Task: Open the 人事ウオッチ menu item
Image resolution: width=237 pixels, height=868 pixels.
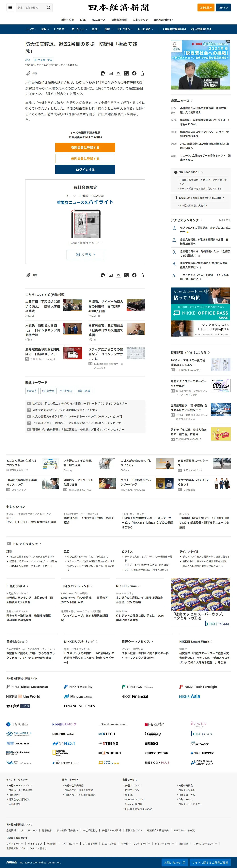Action: tap(140, 20)
